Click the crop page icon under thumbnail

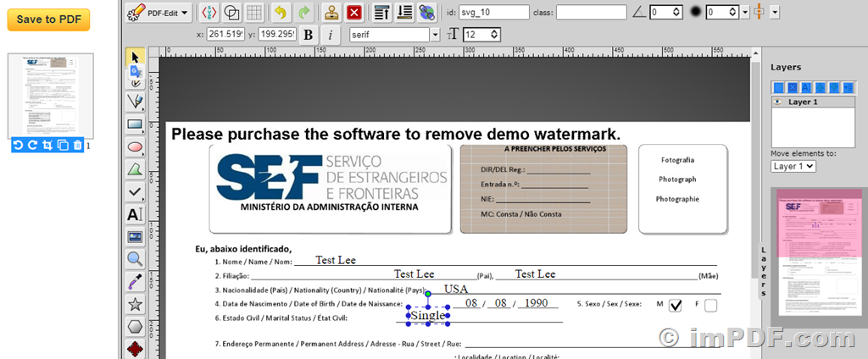tap(47, 146)
